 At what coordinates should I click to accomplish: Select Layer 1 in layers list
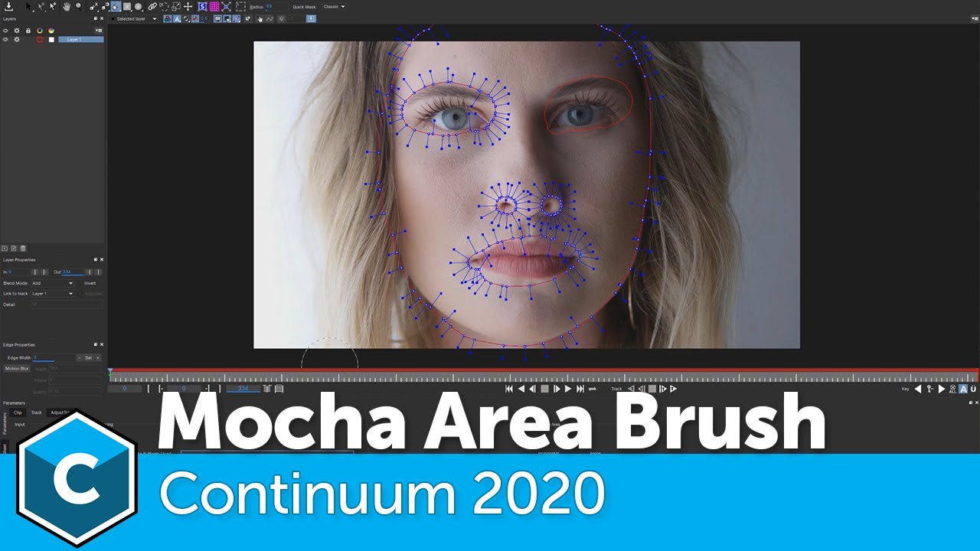point(81,39)
